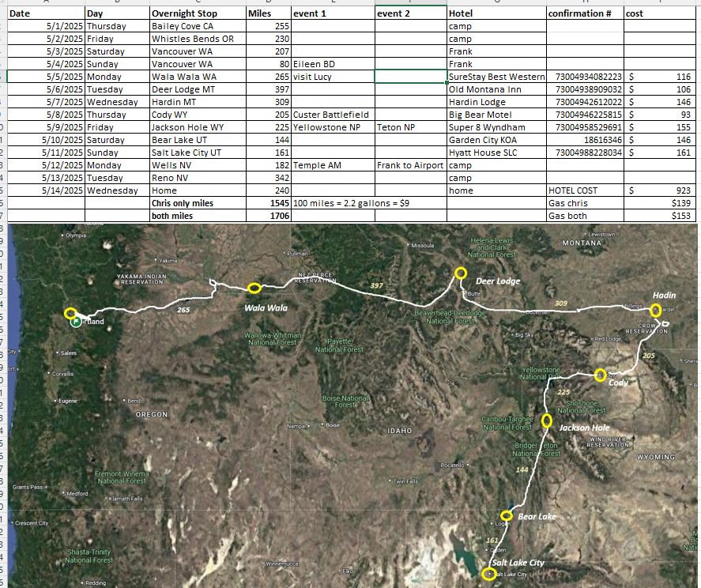Click the yellow circle marker at Wala Wala
The image size is (701, 588).
click(254, 288)
